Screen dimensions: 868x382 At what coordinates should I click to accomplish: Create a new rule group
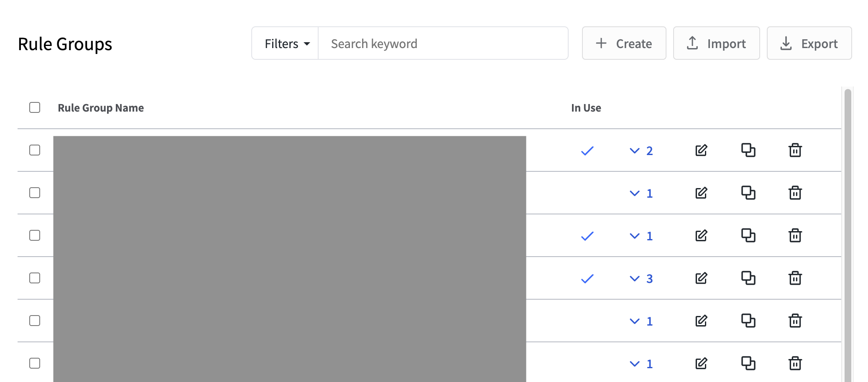coord(624,43)
